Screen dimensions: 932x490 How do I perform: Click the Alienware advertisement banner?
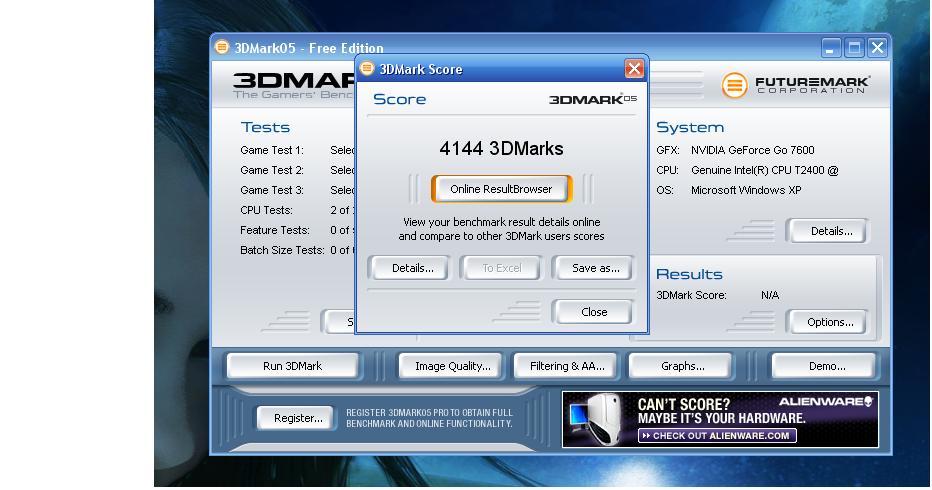(x=720, y=419)
